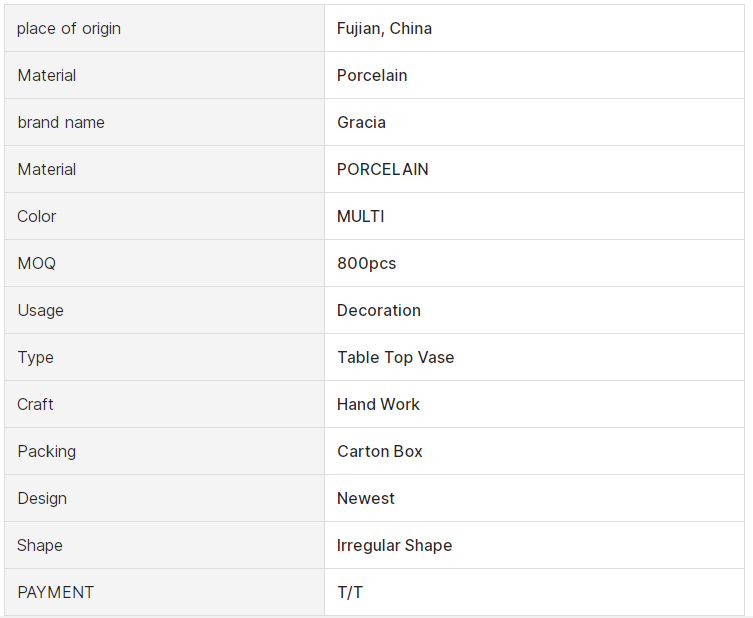Viewport: 753px width, 618px height.
Task: Select the 'Decoration' usage value
Action: [x=378, y=310]
